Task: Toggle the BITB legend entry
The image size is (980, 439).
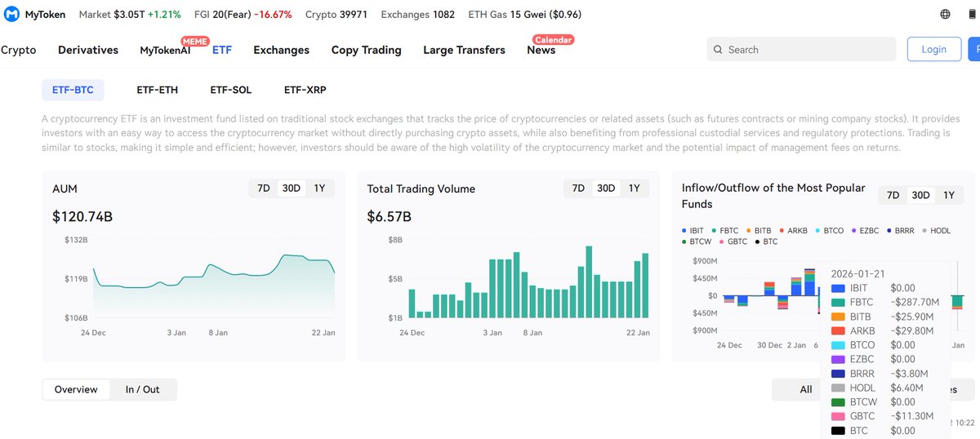Action: pos(759,231)
